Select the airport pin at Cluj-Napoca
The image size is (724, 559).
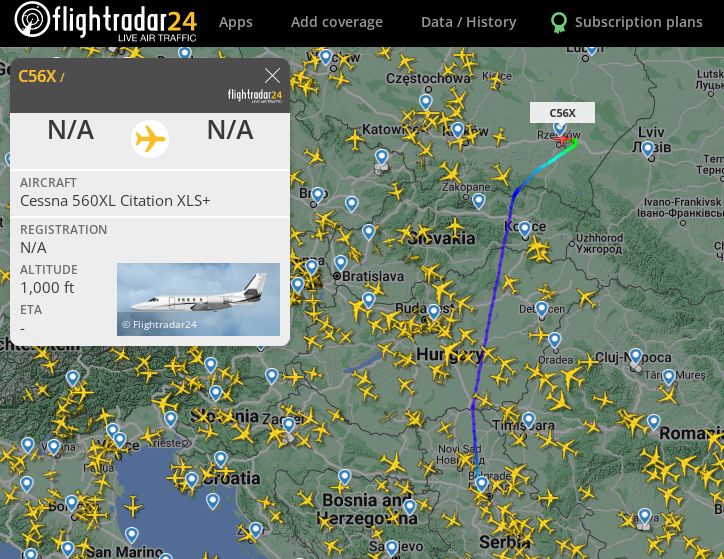(636, 356)
